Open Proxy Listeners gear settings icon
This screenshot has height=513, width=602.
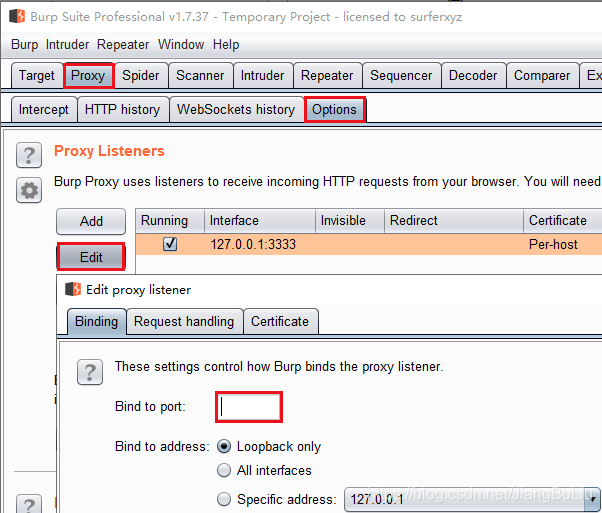(x=29, y=190)
